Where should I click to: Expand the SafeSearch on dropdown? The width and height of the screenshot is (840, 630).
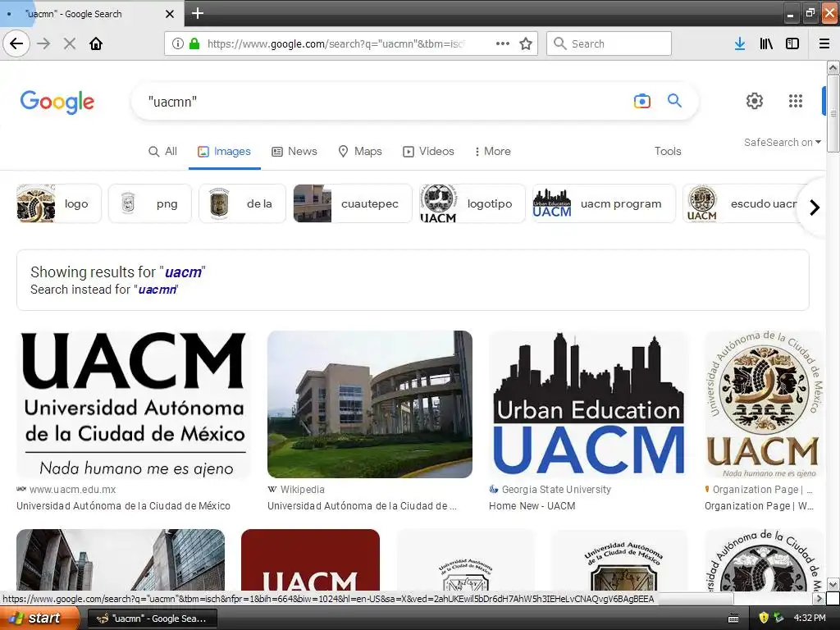pos(782,142)
